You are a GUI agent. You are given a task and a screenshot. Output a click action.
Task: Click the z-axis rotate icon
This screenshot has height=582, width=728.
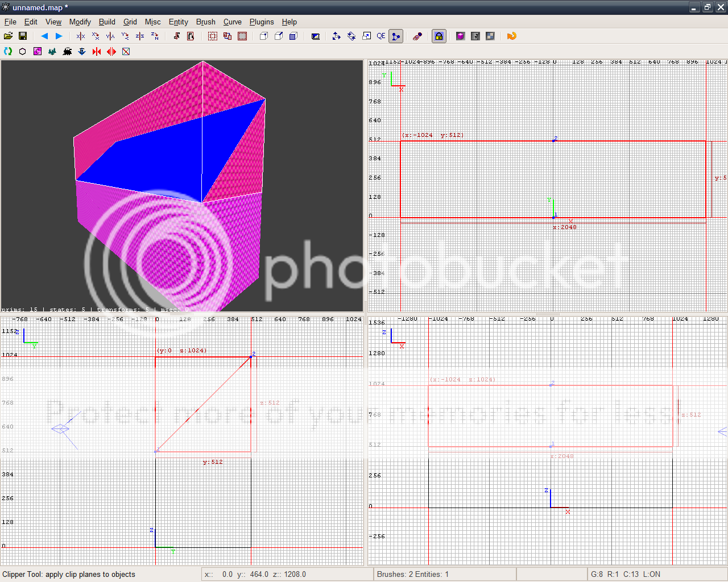[155, 36]
